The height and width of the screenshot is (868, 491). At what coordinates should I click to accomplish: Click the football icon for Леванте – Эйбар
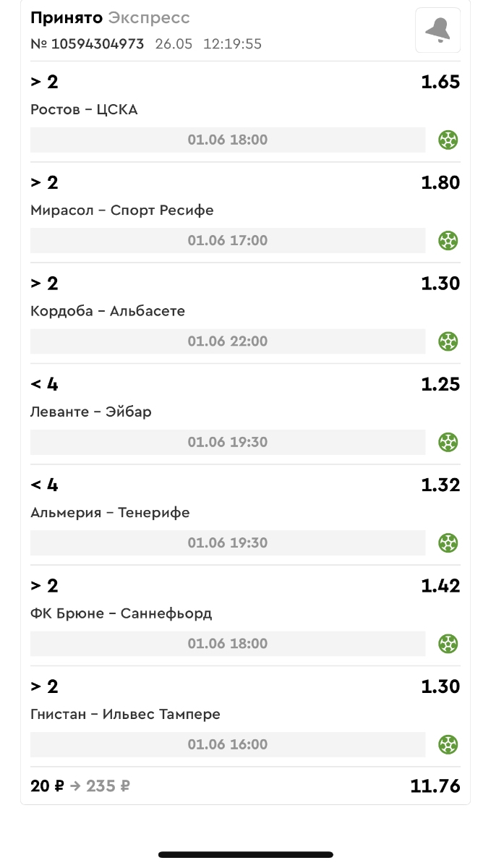(x=448, y=441)
